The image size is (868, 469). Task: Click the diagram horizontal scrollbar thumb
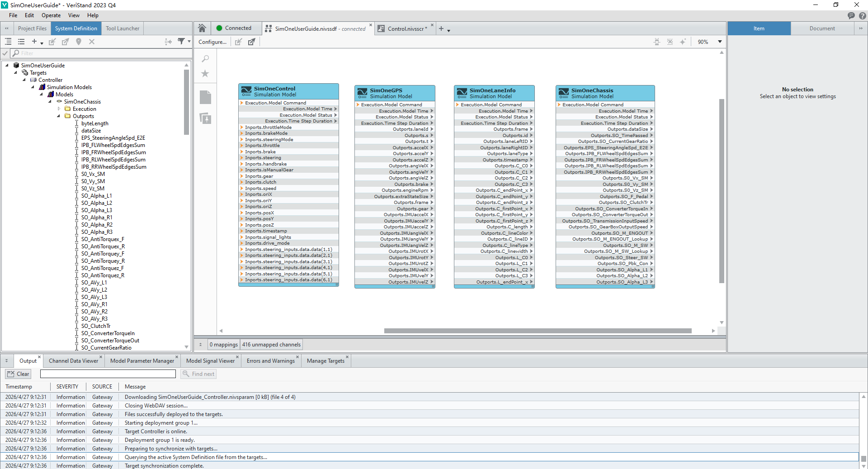click(538, 331)
